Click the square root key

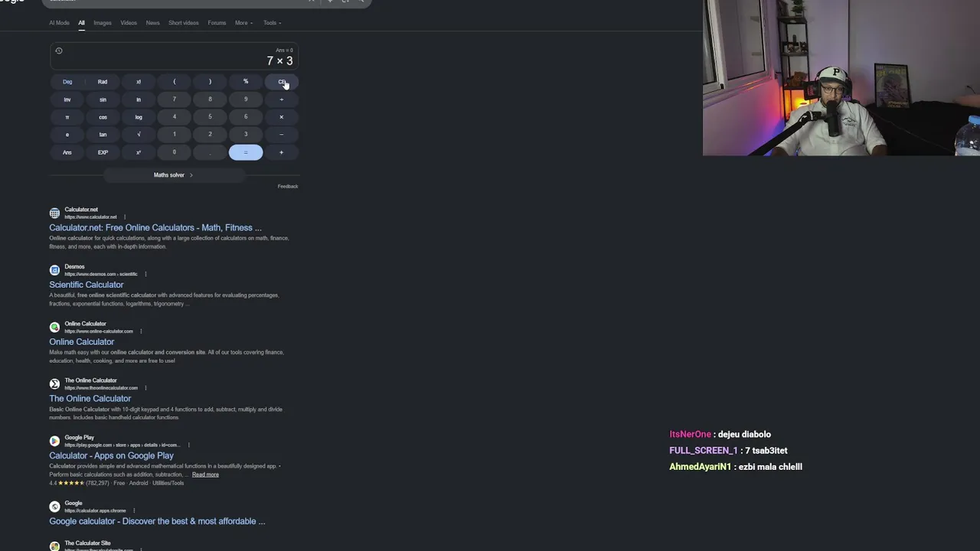(139, 135)
